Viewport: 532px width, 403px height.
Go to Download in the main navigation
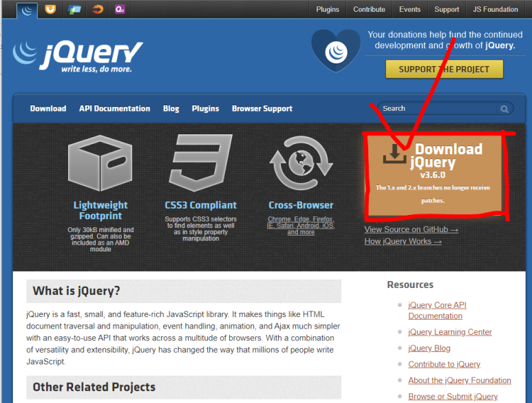tap(48, 109)
